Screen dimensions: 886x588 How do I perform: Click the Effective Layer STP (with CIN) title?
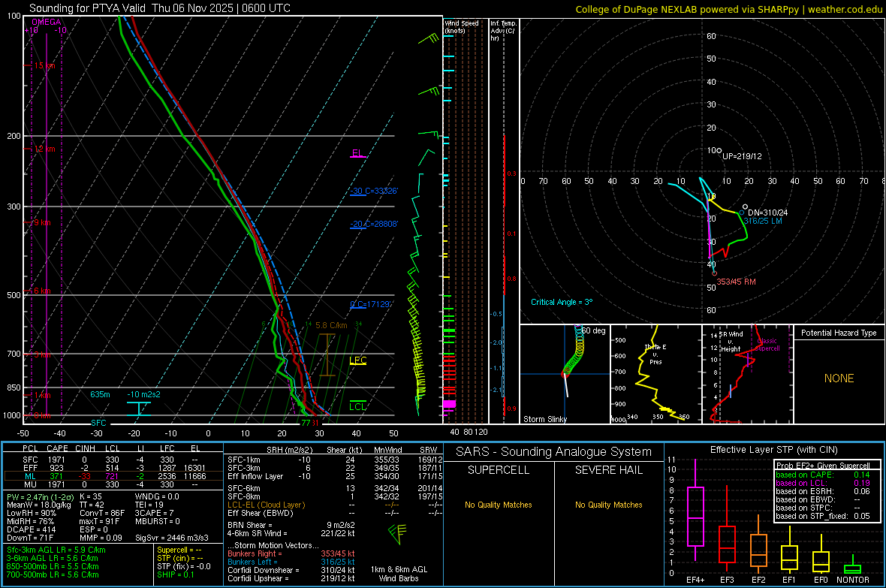773,450
